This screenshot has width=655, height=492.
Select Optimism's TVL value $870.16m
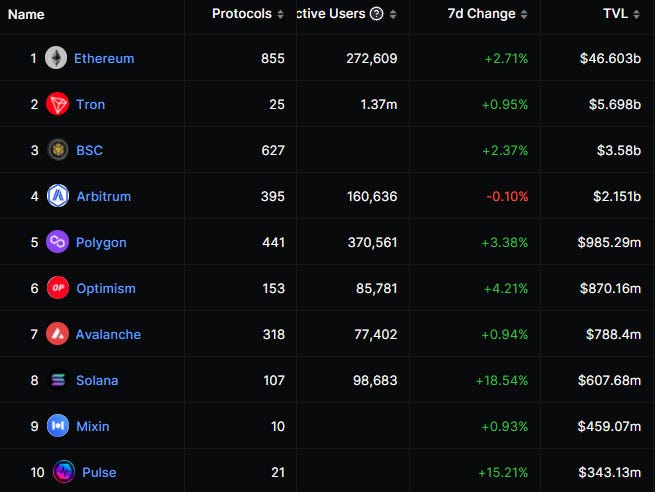coord(610,288)
